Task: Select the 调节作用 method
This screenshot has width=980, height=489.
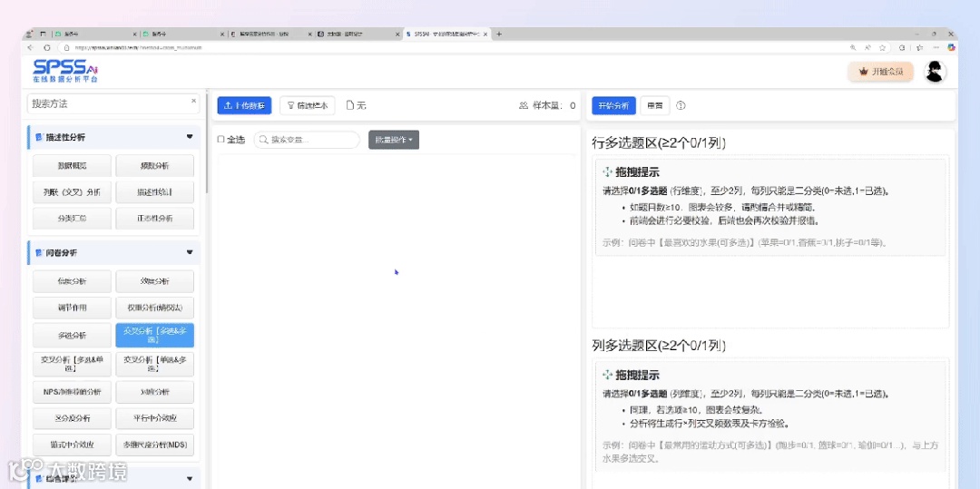Action: 72,308
